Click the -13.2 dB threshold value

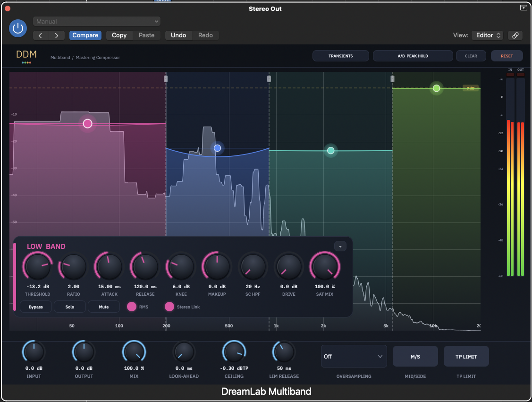38,287
